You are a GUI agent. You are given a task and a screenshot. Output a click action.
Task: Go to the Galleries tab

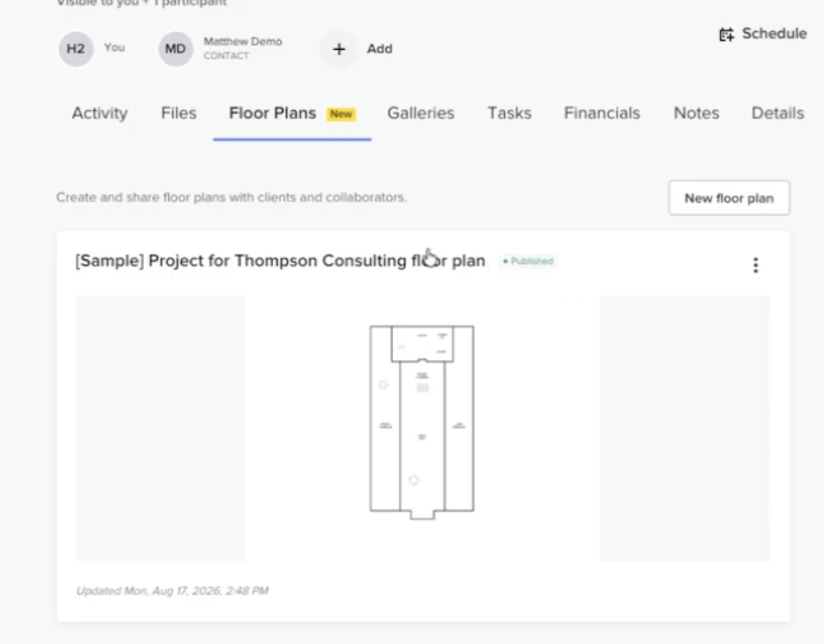(x=421, y=113)
